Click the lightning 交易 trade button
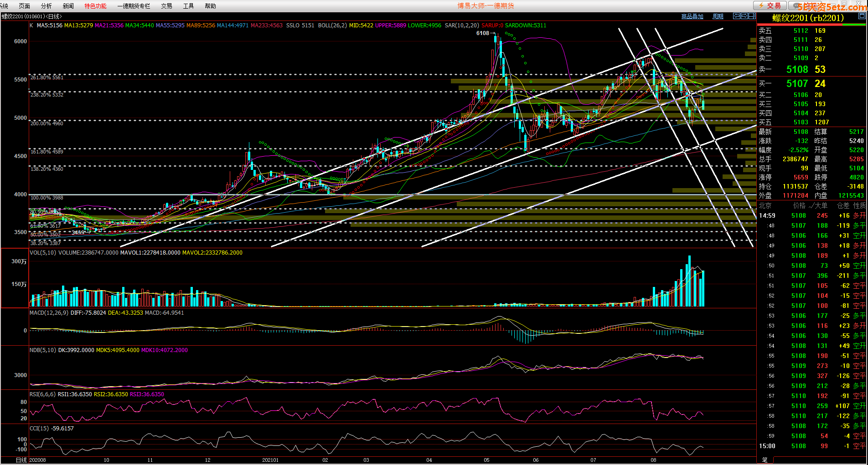Image resolution: width=868 pixels, height=465 pixels. click(x=769, y=5)
